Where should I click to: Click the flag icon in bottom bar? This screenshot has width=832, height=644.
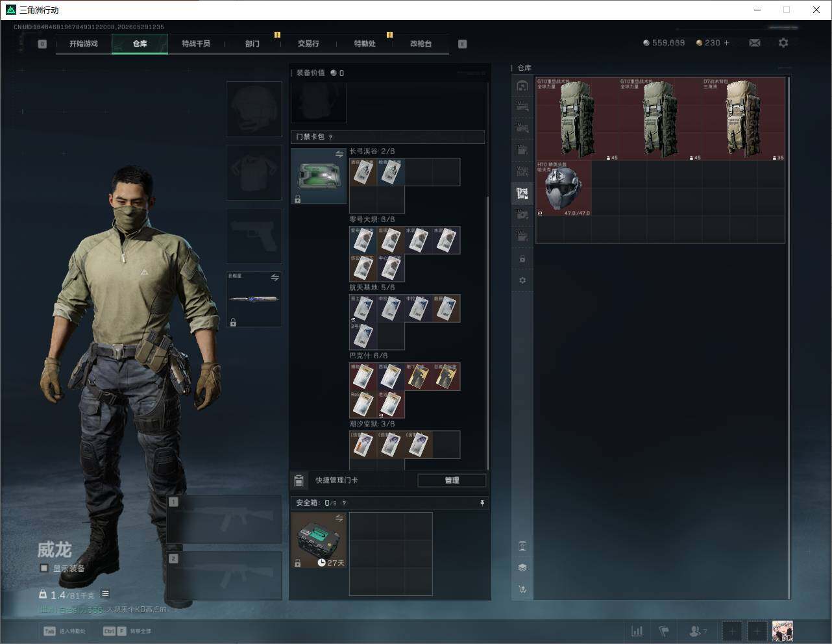pyautogui.click(x=664, y=631)
